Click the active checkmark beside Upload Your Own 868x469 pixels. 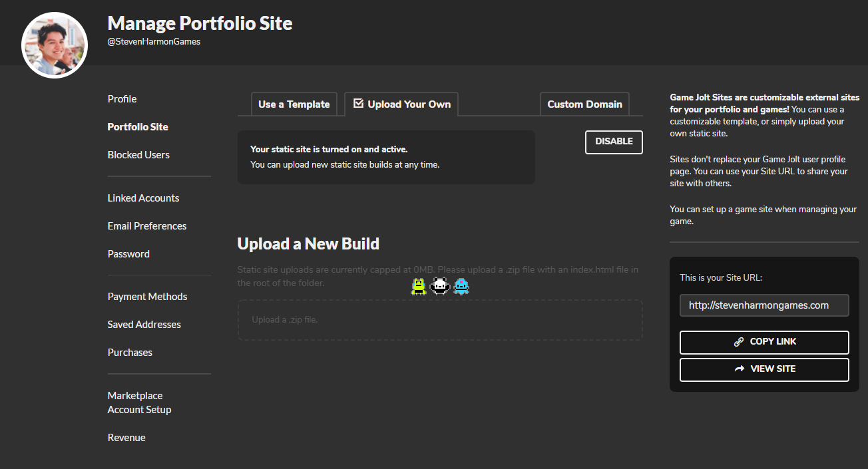359,103
